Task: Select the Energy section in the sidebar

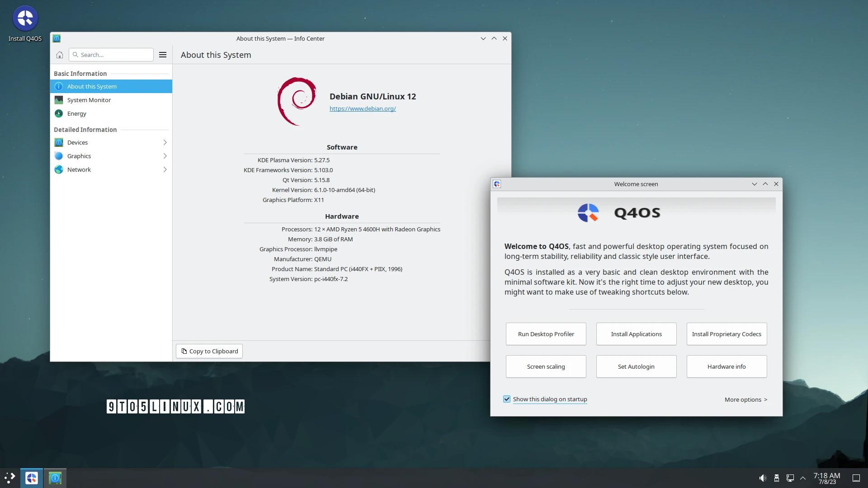Action: tap(76, 113)
